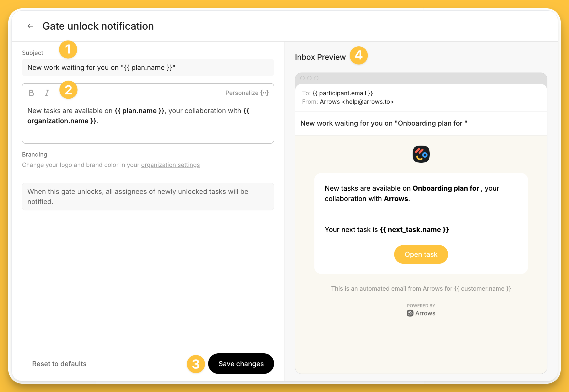
Task: Click Reset to defaults
Action: (59, 364)
